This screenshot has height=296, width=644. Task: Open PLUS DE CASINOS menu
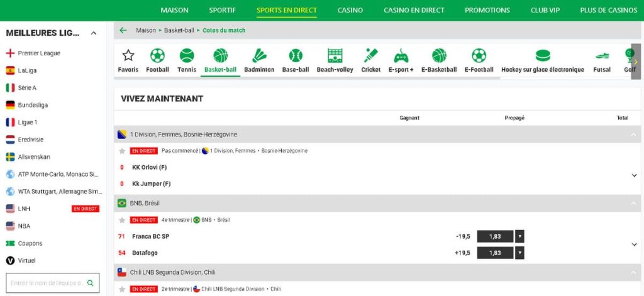click(609, 10)
